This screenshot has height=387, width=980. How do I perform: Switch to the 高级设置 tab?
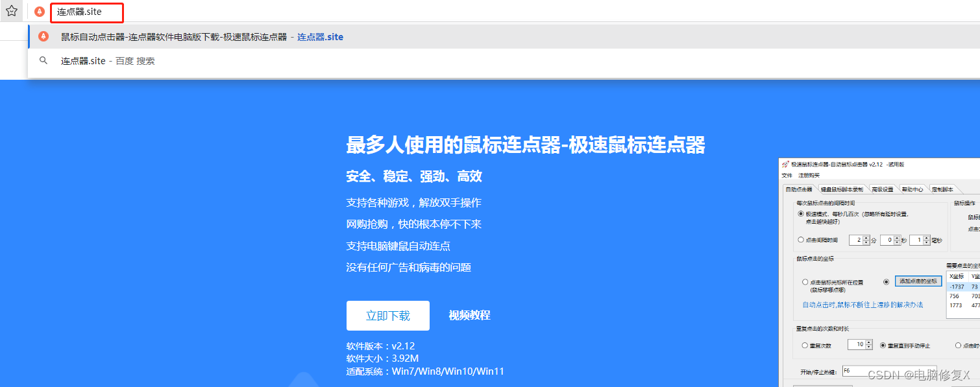pyautogui.click(x=882, y=189)
